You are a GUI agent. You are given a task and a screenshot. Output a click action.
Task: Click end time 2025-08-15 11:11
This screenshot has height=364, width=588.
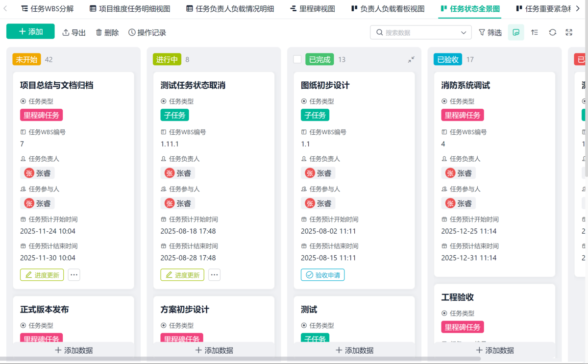328,258
